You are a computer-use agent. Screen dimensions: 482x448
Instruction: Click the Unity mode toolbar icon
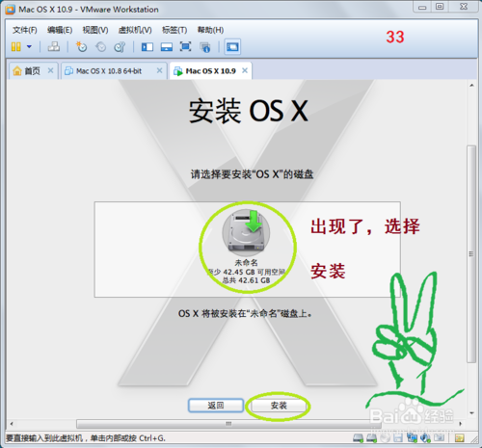tap(205, 47)
